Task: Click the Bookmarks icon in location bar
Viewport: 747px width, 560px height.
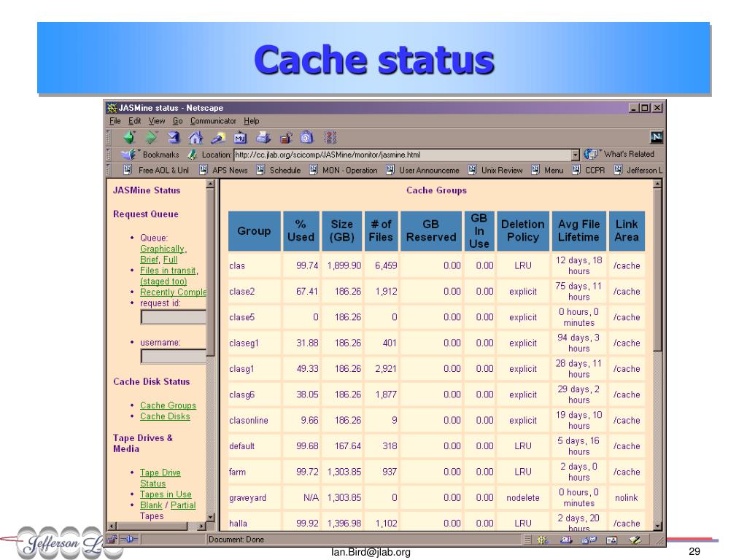Action: coord(128,155)
